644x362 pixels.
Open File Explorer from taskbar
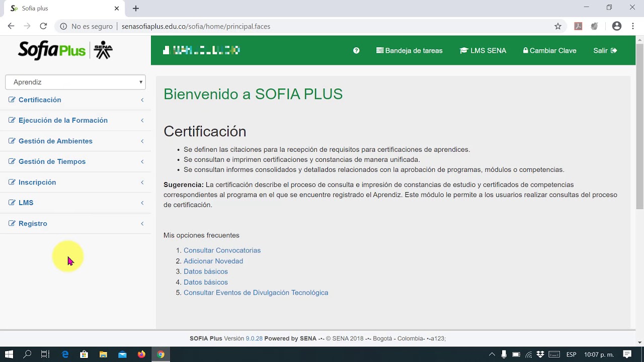pos(103,354)
